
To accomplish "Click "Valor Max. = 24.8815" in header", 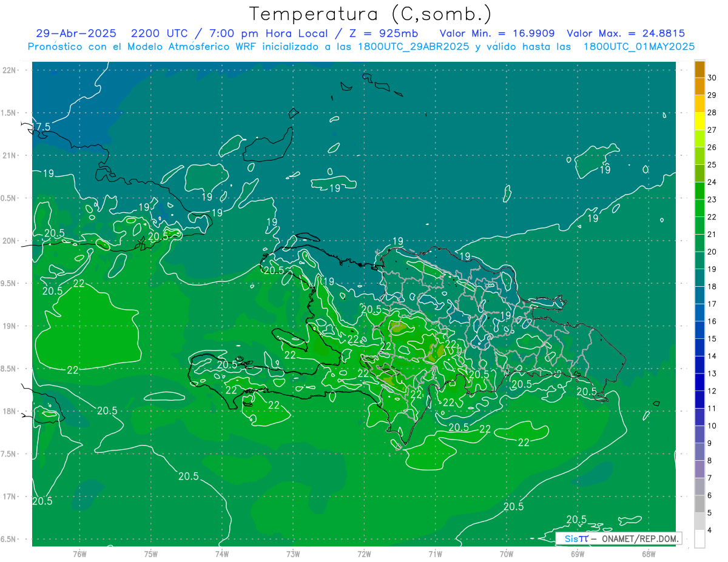I will [625, 33].
